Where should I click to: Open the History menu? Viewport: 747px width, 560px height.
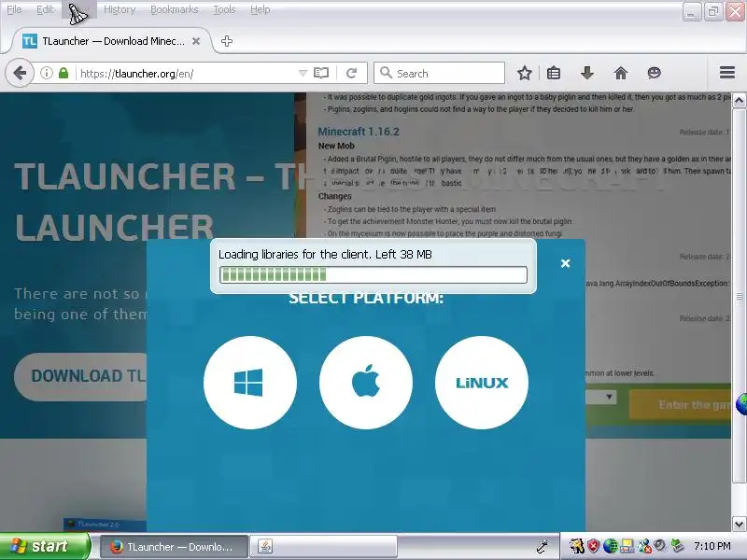click(120, 9)
